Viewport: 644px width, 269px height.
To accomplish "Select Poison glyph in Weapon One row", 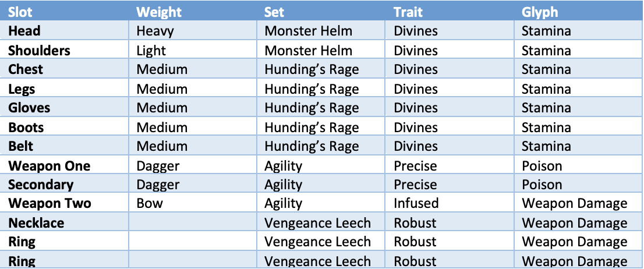I will click(x=542, y=166).
